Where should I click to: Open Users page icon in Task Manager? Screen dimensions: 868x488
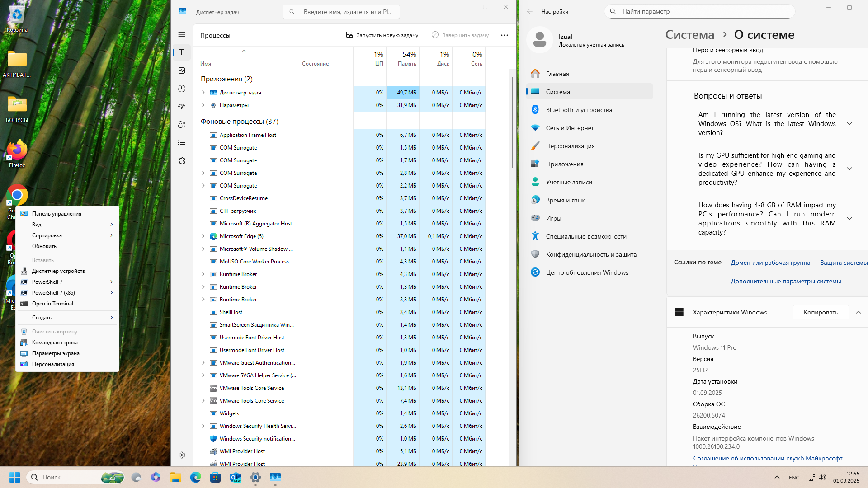tap(182, 125)
